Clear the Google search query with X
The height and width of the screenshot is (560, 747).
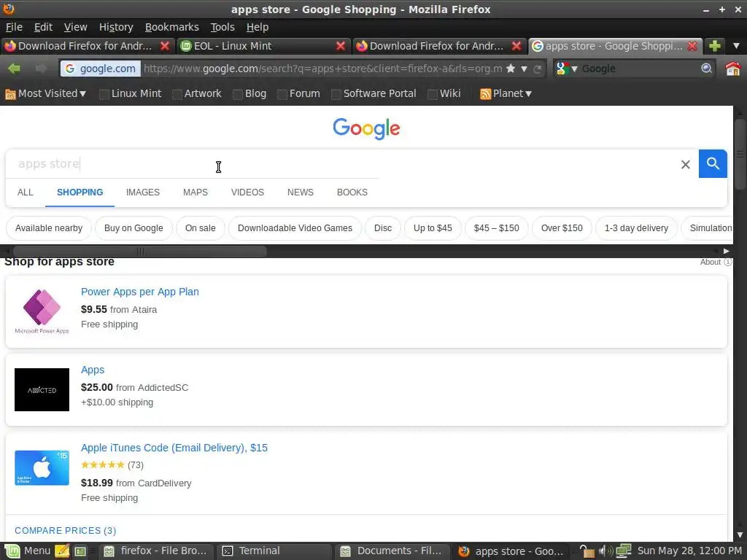pos(686,164)
